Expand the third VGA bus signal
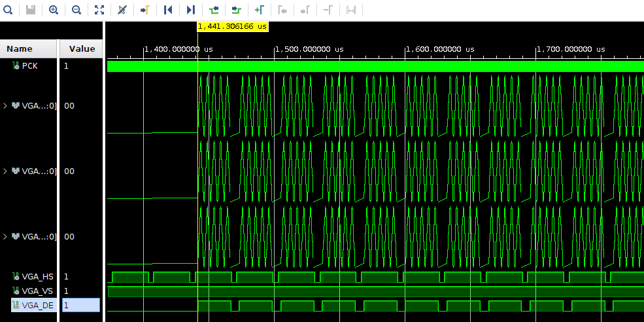 click(5, 236)
